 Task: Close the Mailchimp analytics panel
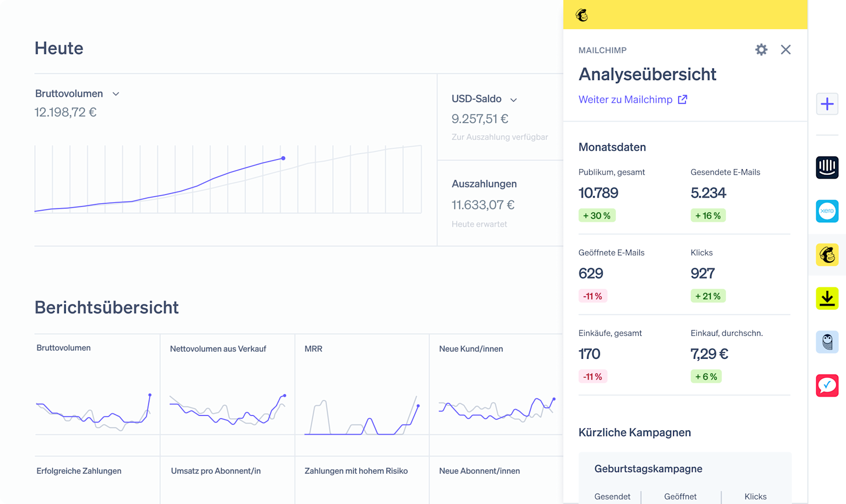[785, 50]
